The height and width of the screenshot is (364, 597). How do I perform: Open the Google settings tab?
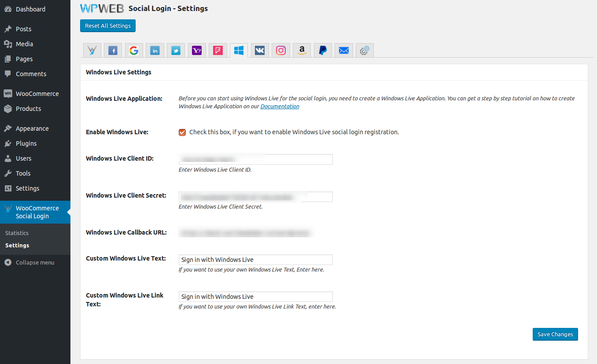pos(134,51)
